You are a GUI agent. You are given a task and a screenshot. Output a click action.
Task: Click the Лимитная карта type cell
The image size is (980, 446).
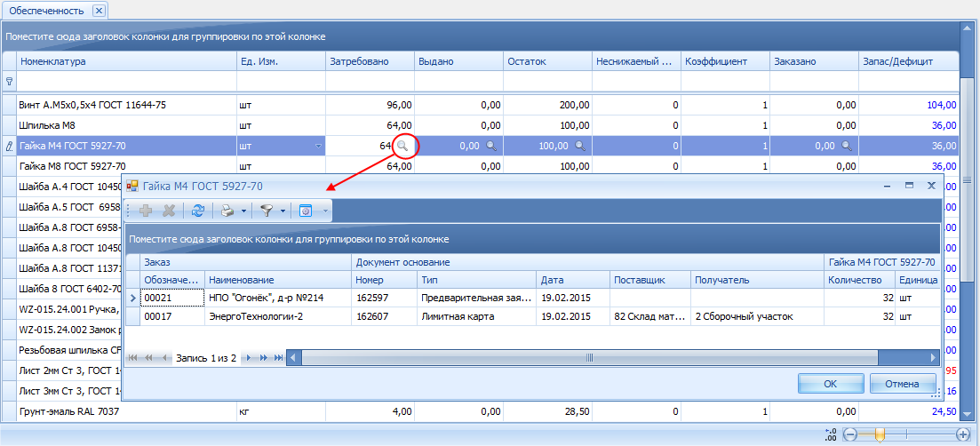(x=477, y=316)
